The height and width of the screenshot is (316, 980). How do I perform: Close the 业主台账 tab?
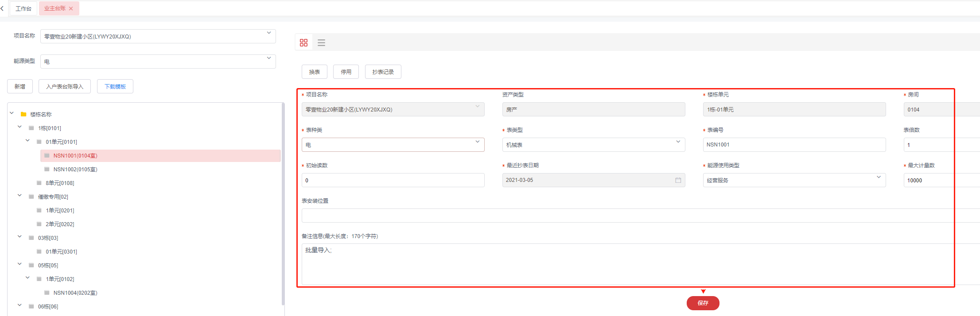point(71,8)
